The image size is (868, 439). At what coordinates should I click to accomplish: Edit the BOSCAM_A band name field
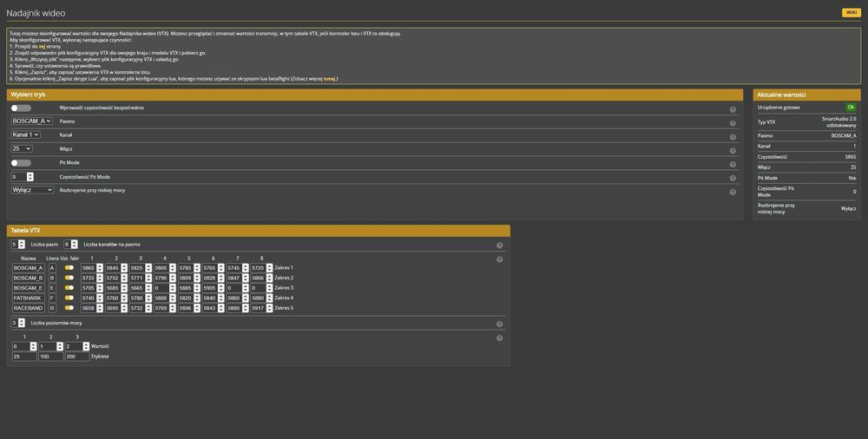pos(29,268)
